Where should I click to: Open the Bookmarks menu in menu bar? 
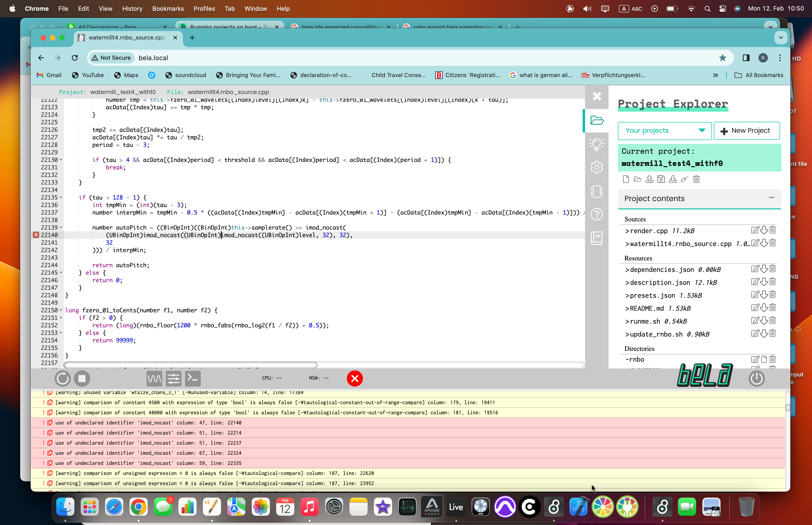click(168, 8)
